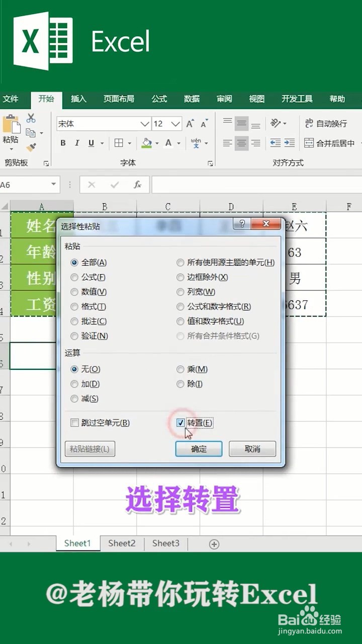Image resolution: width=362 pixels, height=644 pixels.
Task: Click into the formula bar input
Action: click(x=257, y=185)
